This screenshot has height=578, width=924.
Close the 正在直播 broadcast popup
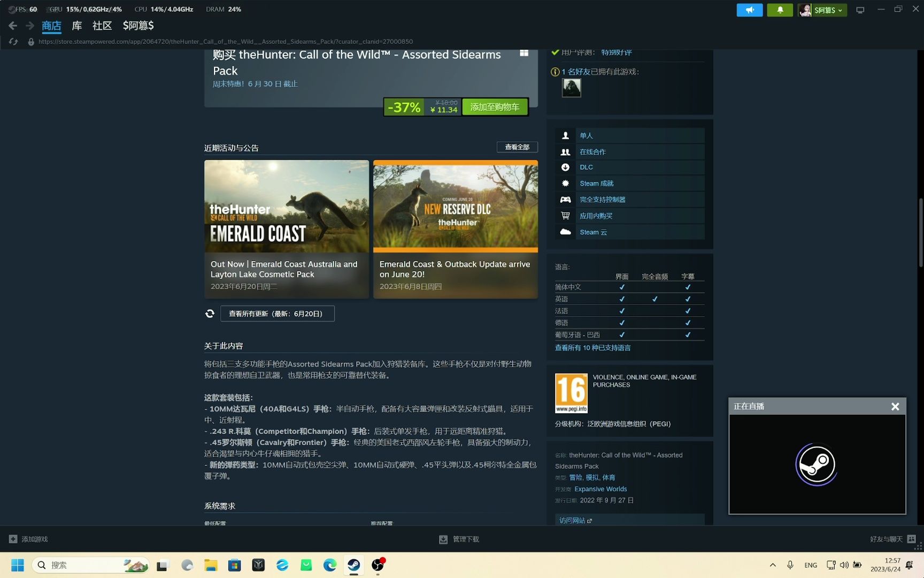pyautogui.click(x=895, y=407)
